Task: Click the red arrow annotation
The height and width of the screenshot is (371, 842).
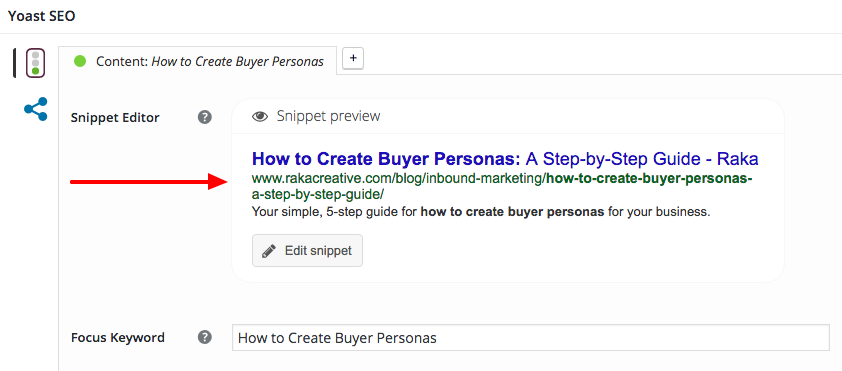Action: 150,181
